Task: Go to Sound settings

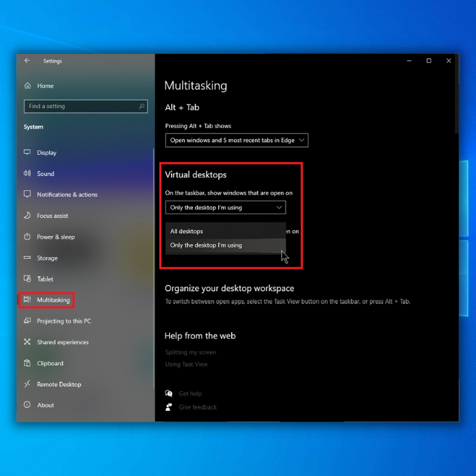Action: pos(46,173)
